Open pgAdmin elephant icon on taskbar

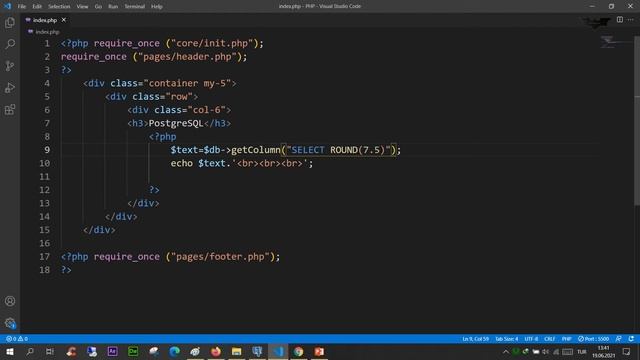pos(257,351)
